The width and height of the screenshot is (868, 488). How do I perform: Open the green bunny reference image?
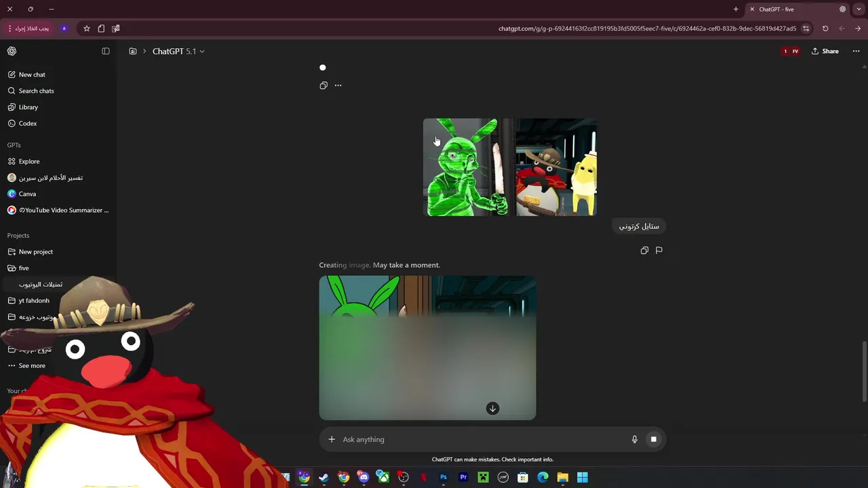(467, 167)
